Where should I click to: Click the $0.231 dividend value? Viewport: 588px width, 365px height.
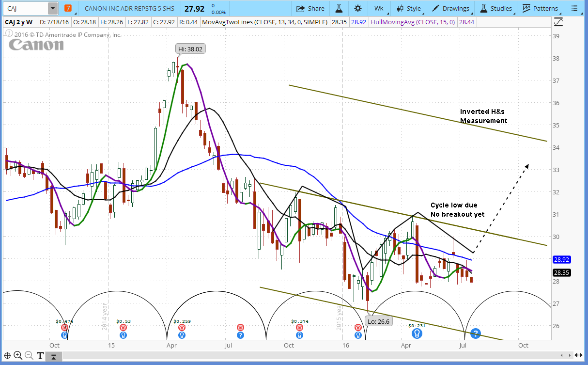417,326
